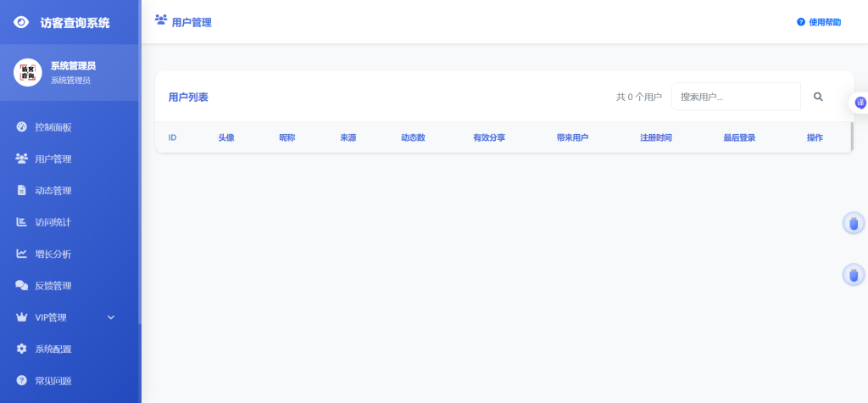Click the search magnifier icon button
The width and height of the screenshot is (868, 403).
point(818,97)
